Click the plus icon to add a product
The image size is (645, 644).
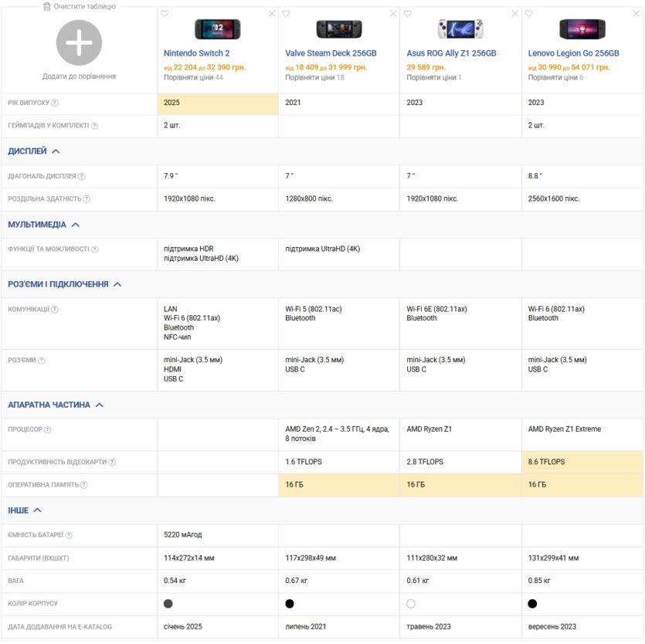pyautogui.click(x=79, y=42)
